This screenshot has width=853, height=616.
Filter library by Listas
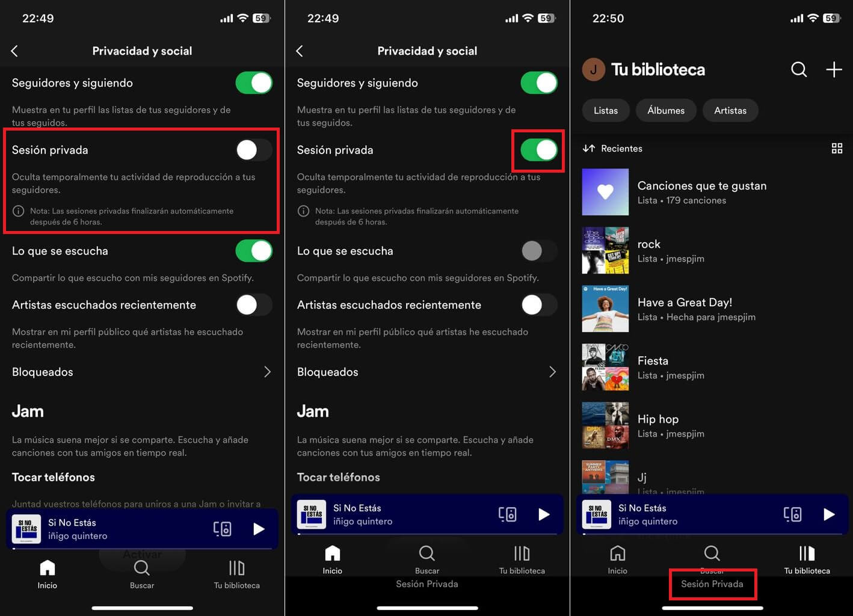606,111
